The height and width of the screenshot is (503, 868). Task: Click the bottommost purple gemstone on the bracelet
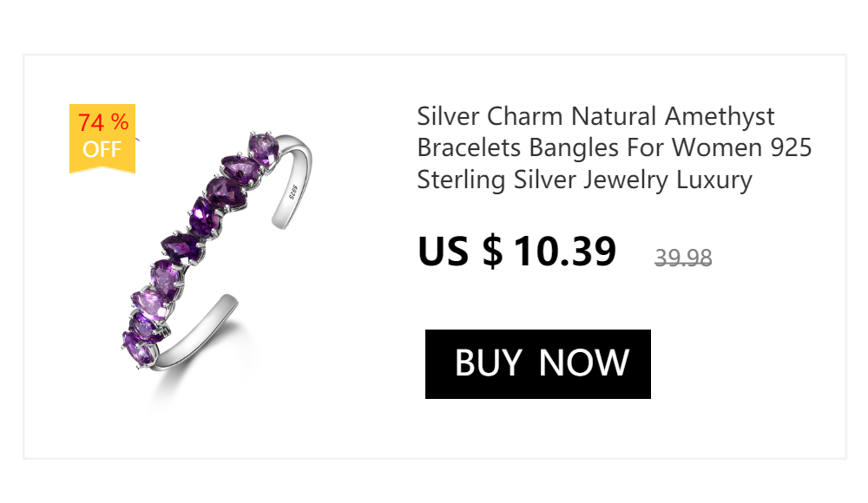tap(136, 348)
